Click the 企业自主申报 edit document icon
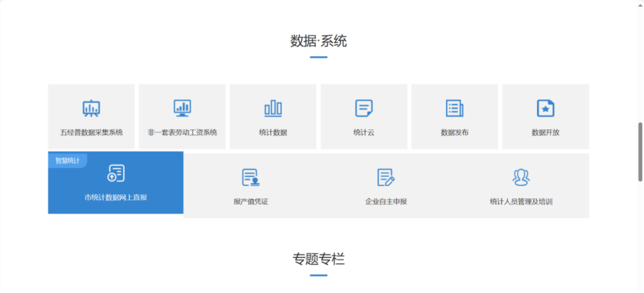Screen dimensions: 644x293 (386, 177)
